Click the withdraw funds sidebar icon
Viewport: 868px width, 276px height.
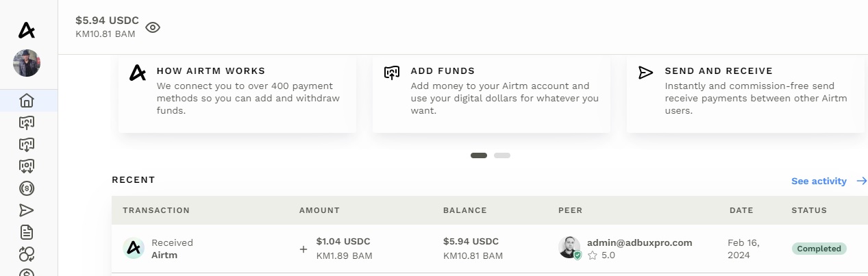[x=27, y=145]
